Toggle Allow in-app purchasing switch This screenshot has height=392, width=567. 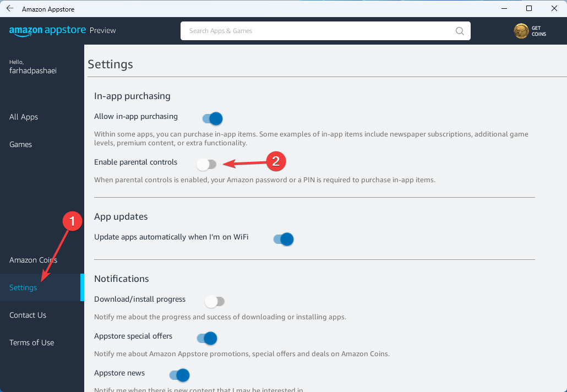[x=212, y=118]
